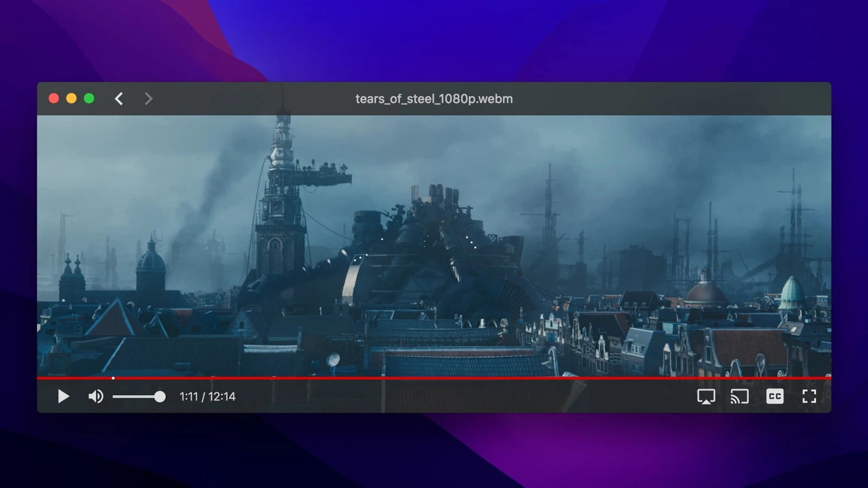Seek to the middle of the red progress bar
The width and height of the screenshot is (868, 488).
pyautogui.click(x=434, y=378)
